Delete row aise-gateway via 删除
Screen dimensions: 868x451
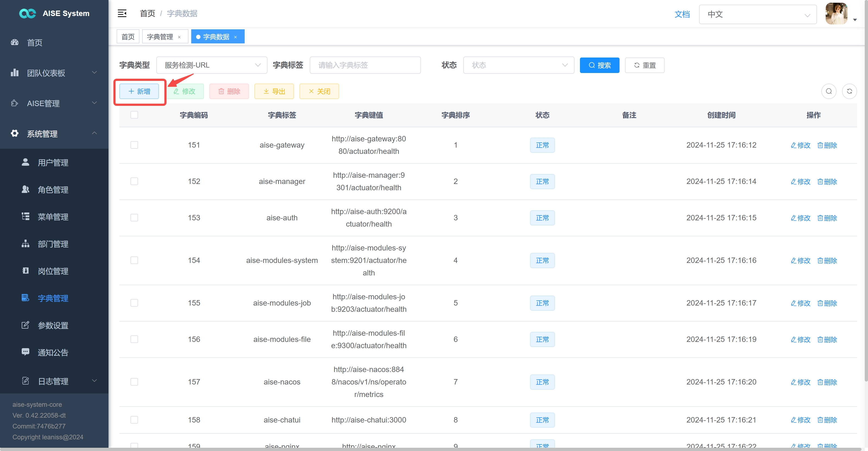(827, 145)
